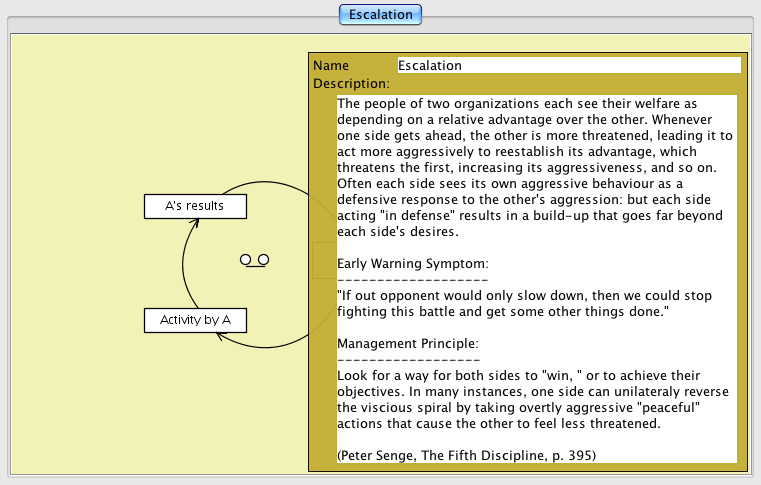Screen dimensions: 761x485
Task: Click the faint square node behind the panel edge
Action: click(x=320, y=260)
